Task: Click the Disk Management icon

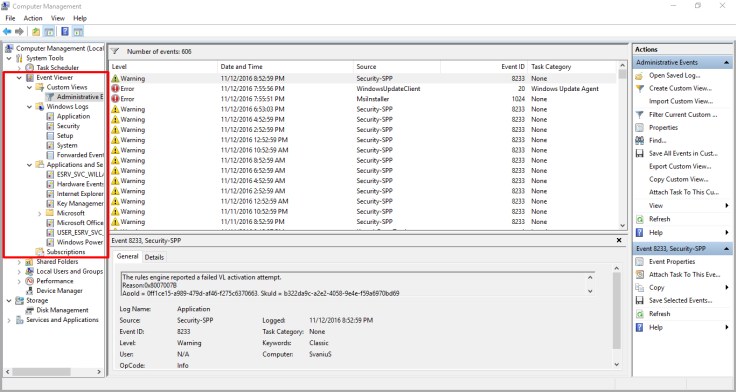Action: click(x=30, y=310)
